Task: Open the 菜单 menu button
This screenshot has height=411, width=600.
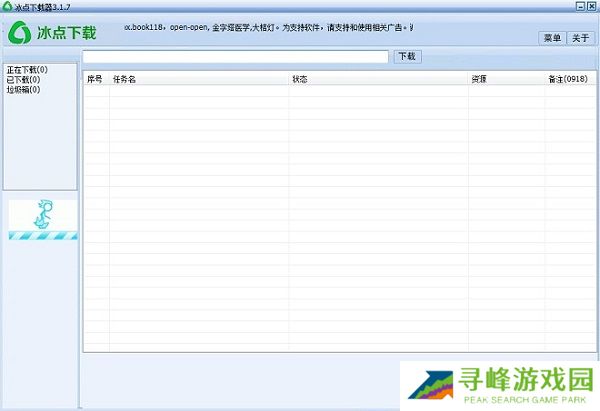Action: (552, 38)
